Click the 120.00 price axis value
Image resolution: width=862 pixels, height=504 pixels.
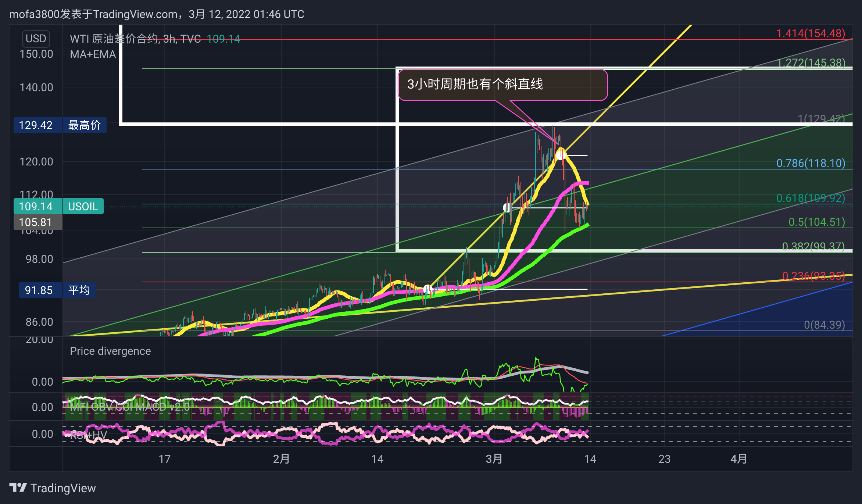tap(36, 162)
